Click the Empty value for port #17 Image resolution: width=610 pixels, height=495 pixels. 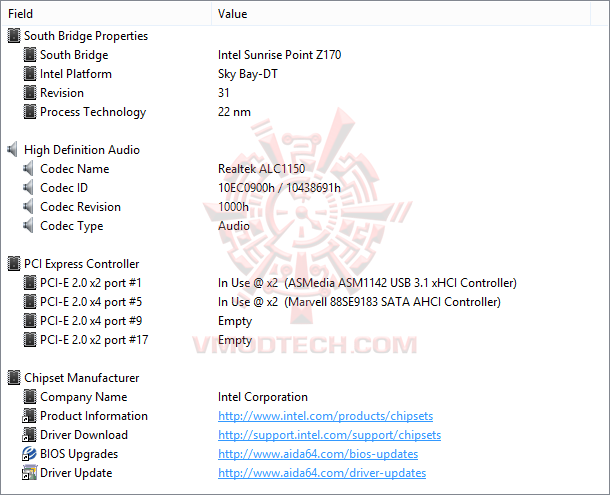coord(235,340)
